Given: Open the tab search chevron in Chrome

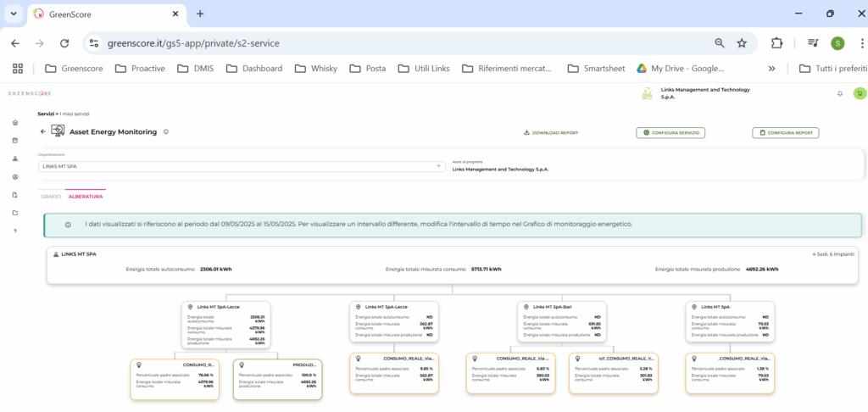Looking at the screenshot, I should pos(14,14).
